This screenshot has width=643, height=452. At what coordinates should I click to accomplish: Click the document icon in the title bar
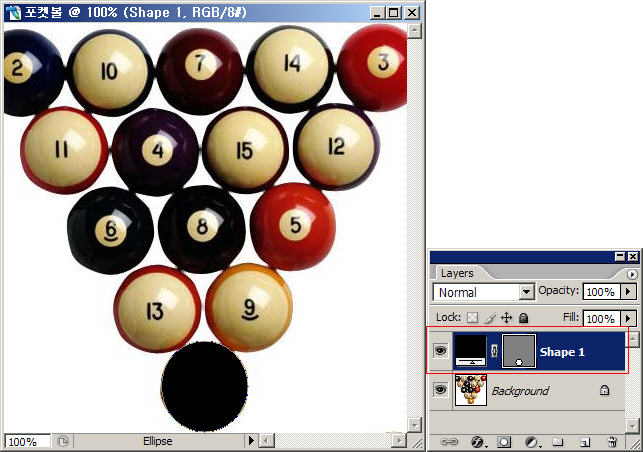pyautogui.click(x=14, y=12)
